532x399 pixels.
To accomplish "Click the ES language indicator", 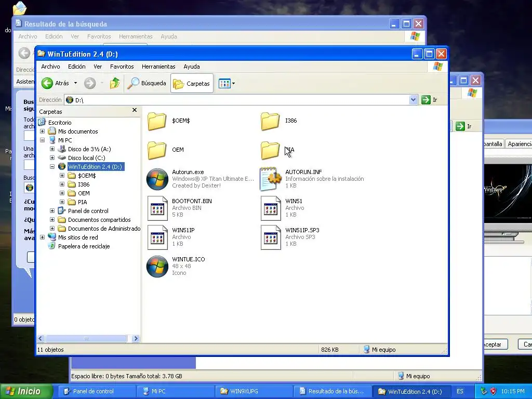I will 460,391.
